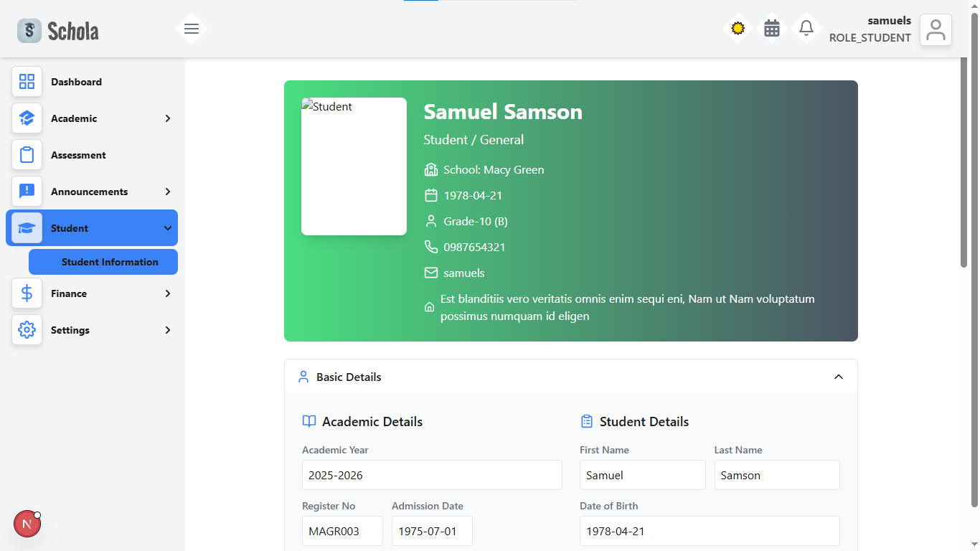The width and height of the screenshot is (980, 551).
Task: Click the user profile avatar icon
Action: click(936, 29)
